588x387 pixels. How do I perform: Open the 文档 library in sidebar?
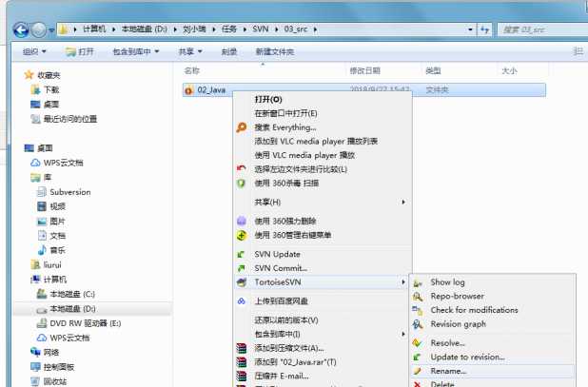click(57, 236)
